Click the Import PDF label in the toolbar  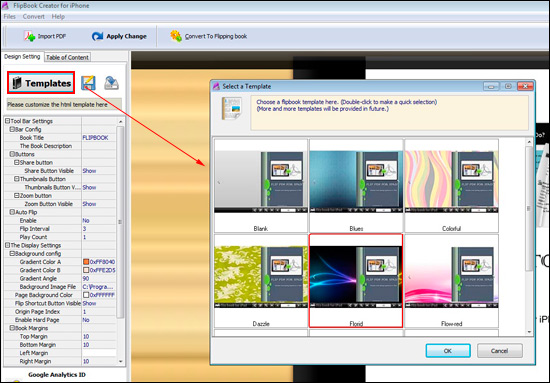tap(52, 36)
